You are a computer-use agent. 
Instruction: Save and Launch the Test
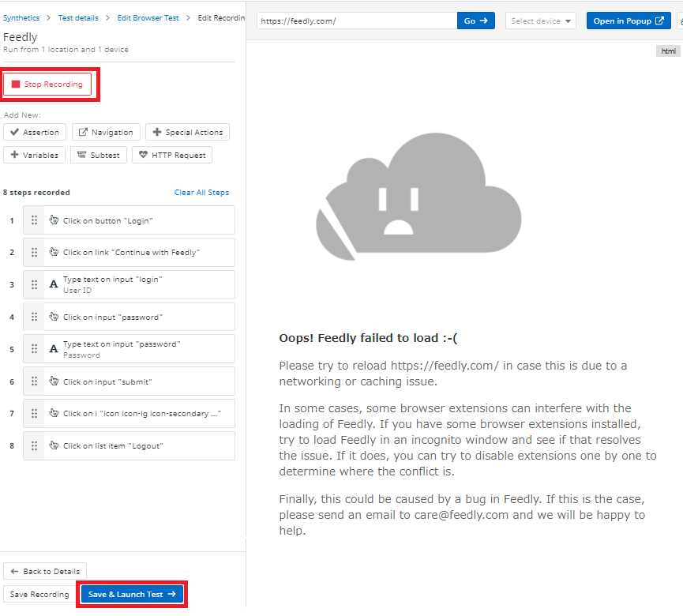point(132,594)
